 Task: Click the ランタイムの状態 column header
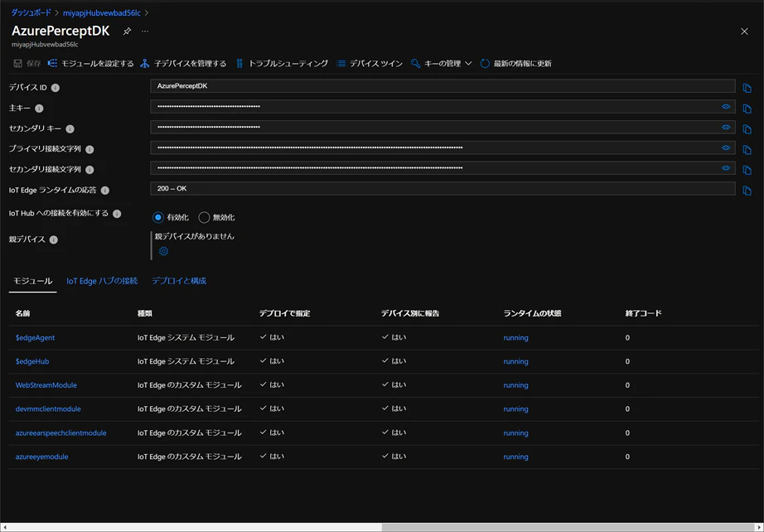tap(532, 313)
